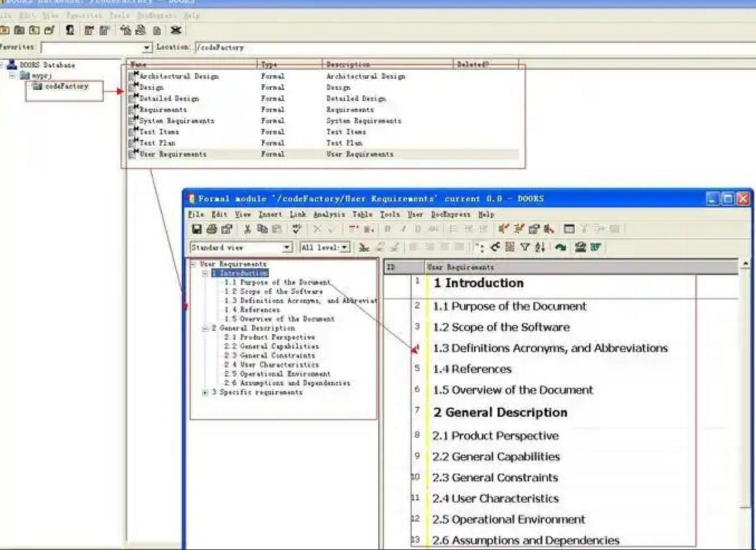The image size is (756, 550).
Task: Select the Test Items module row
Action: (324, 132)
